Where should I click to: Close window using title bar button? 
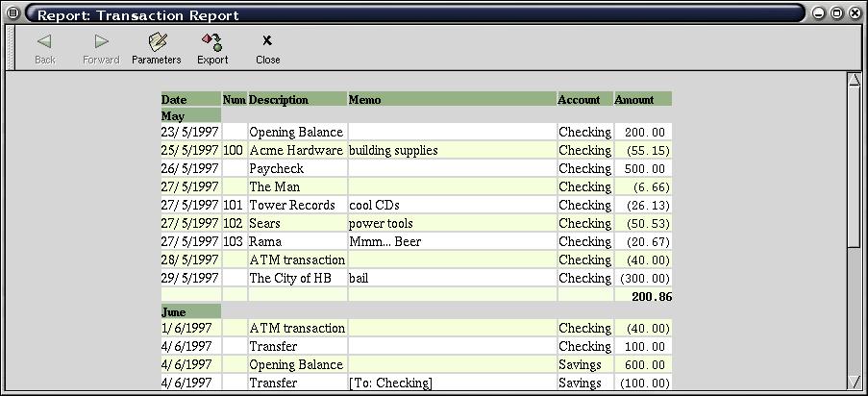(854, 13)
